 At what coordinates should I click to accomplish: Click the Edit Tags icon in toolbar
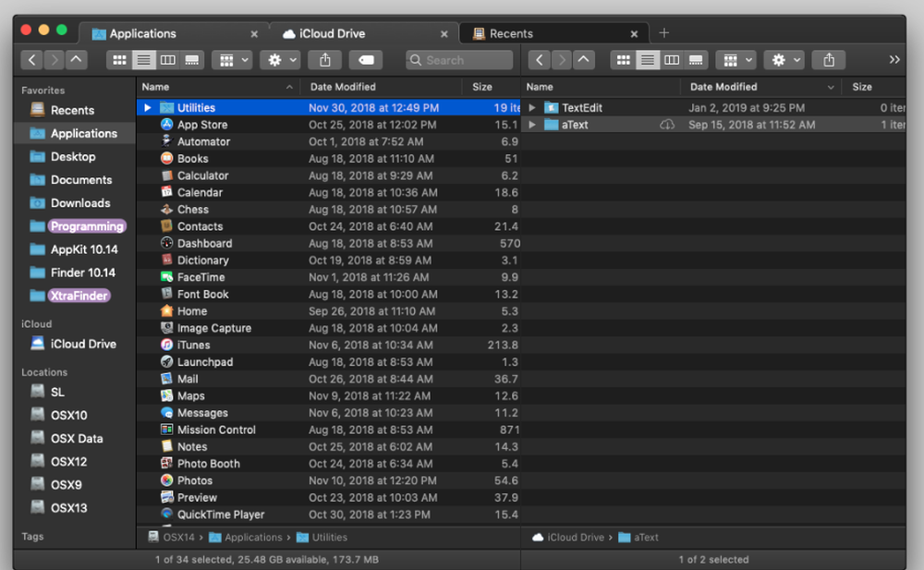[x=366, y=60]
